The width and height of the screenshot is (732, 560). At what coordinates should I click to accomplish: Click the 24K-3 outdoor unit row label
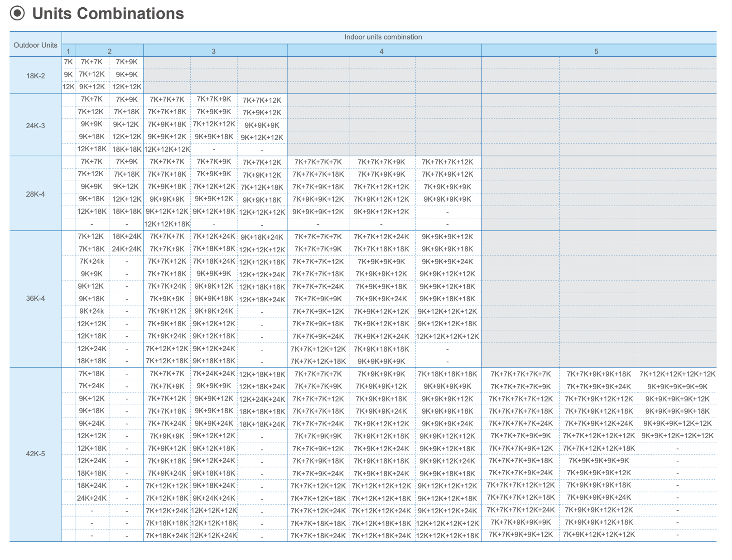coord(35,126)
